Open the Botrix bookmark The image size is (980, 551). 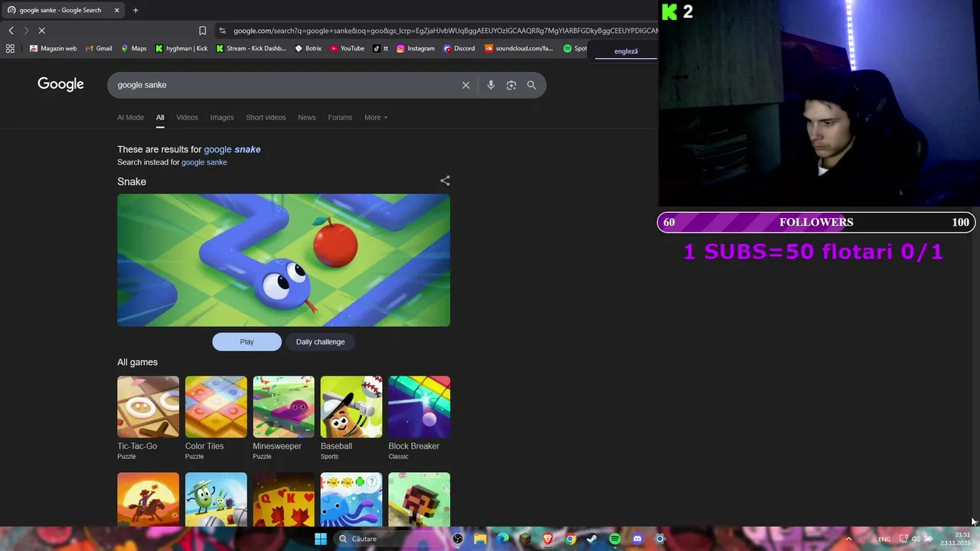(x=308, y=48)
